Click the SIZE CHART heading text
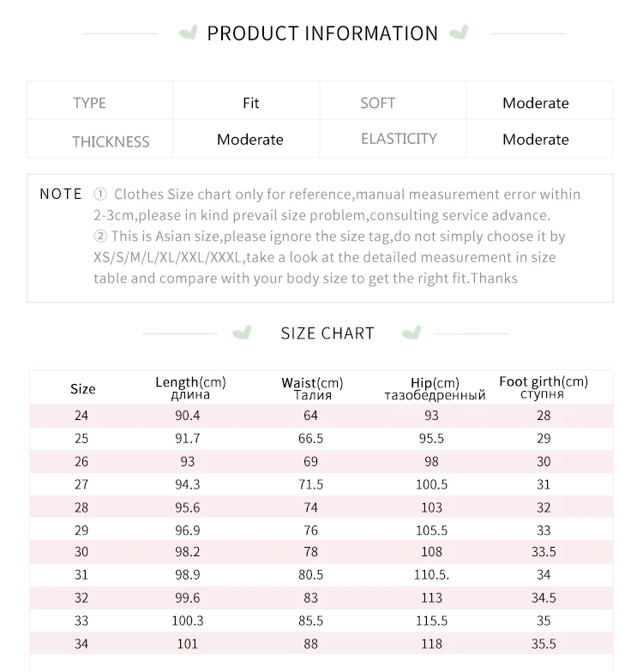 (x=328, y=333)
